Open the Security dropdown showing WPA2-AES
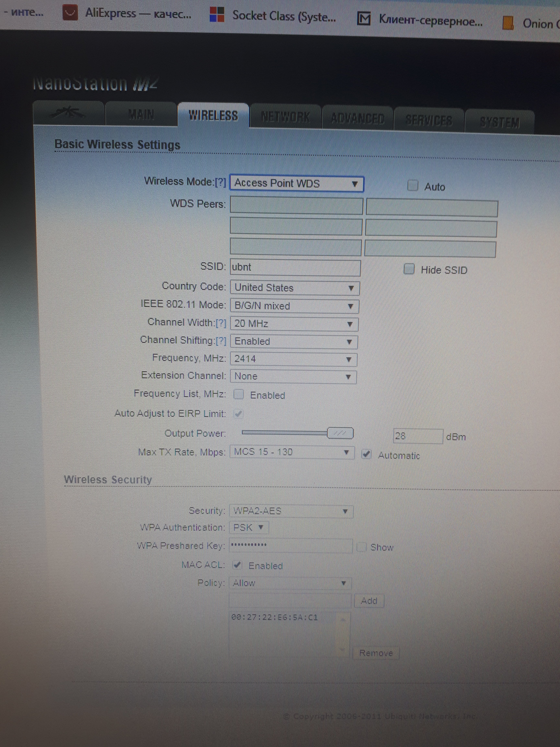The width and height of the screenshot is (560, 747). [291, 511]
